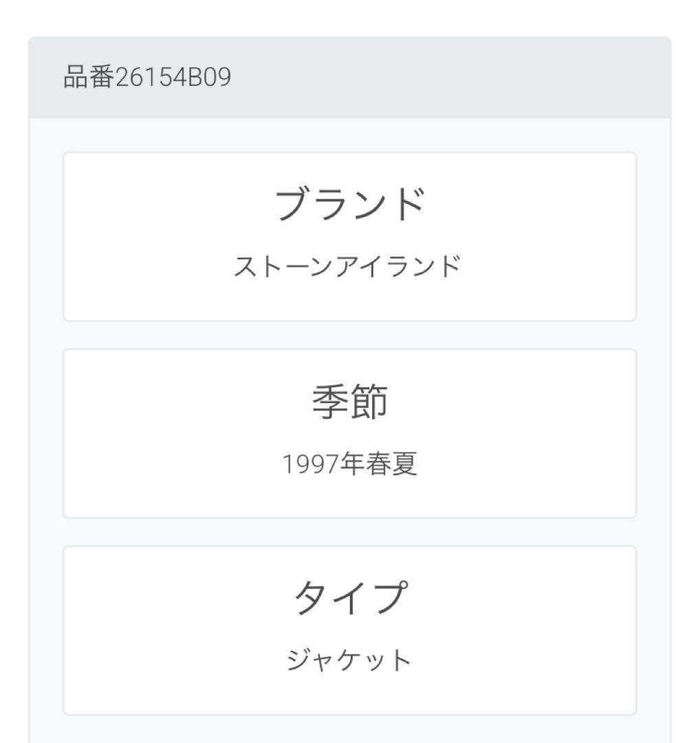The height and width of the screenshot is (743, 700).
Task: Click the ブランド heading
Action: [x=349, y=204]
